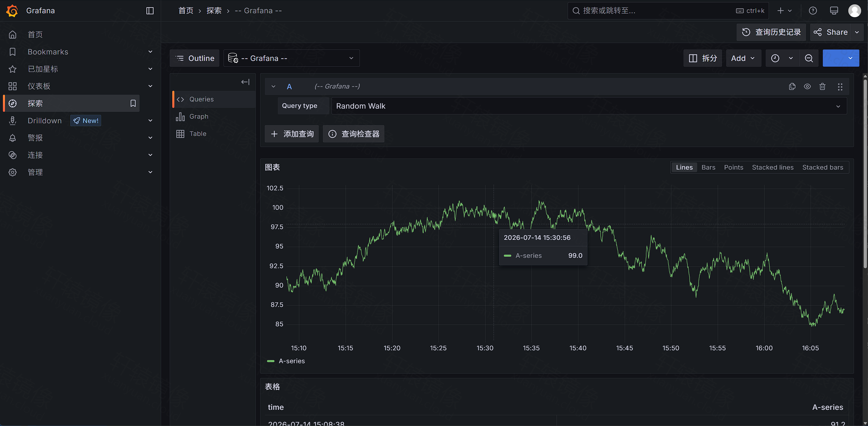Click the New! badge beside Drilldown

pos(86,120)
